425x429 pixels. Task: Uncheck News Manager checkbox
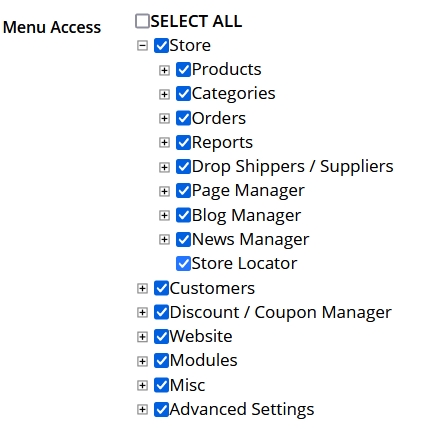[183, 239]
